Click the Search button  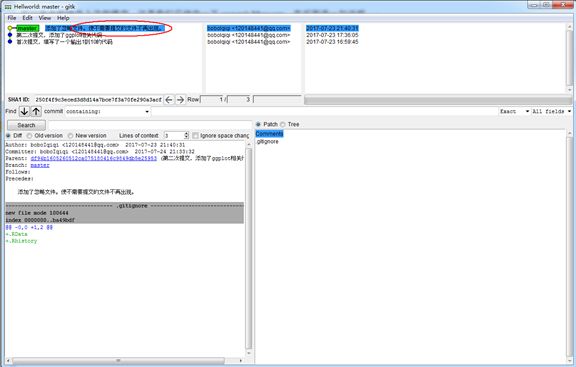pyautogui.click(x=26, y=125)
